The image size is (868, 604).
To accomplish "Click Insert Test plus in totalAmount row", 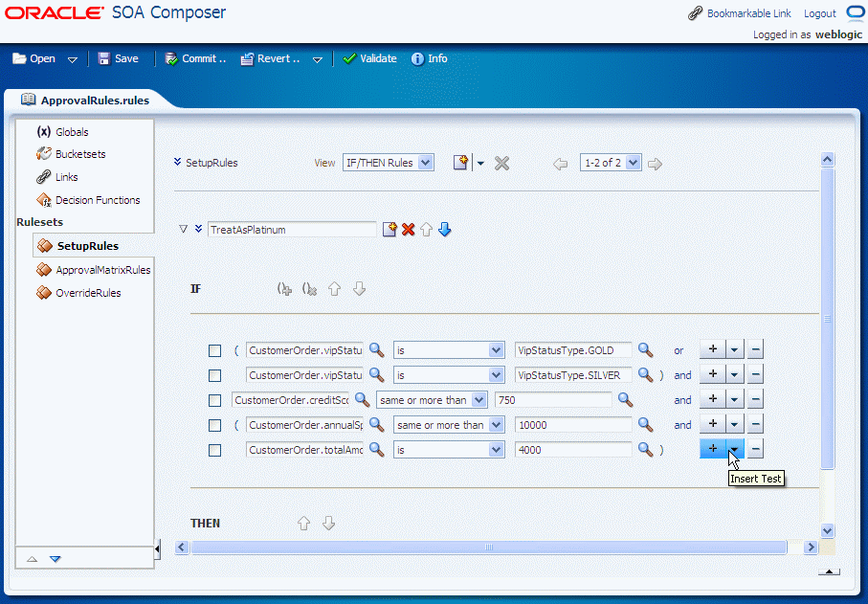I will pyautogui.click(x=713, y=449).
